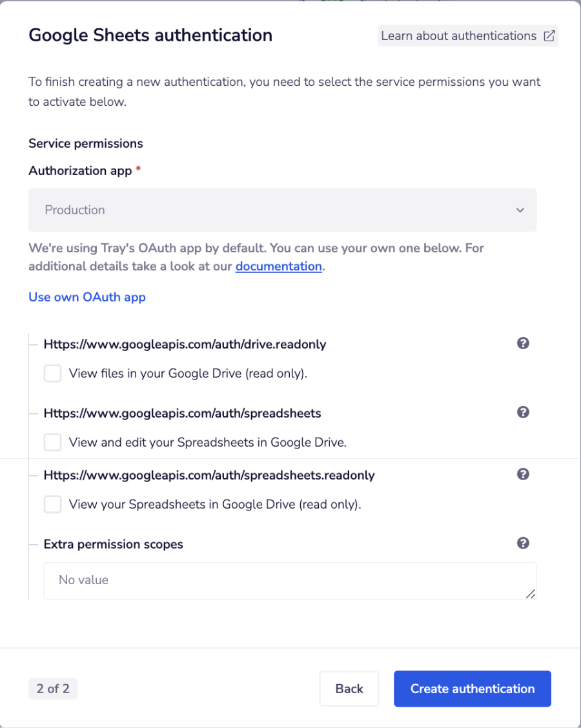Open the Authorization app dropdown
The width and height of the screenshot is (581, 728).
pyautogui.click(x=282, y=210)
